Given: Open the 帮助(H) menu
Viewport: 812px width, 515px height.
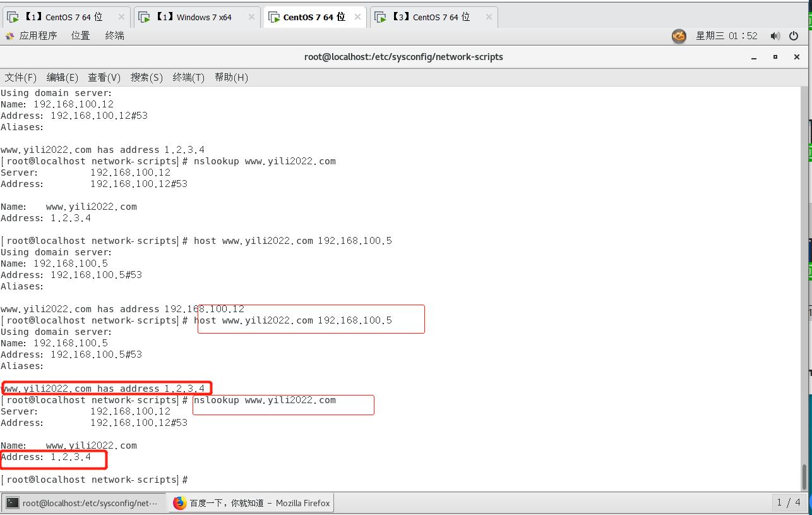Looking at the screenshot, I should click(231, 77).
